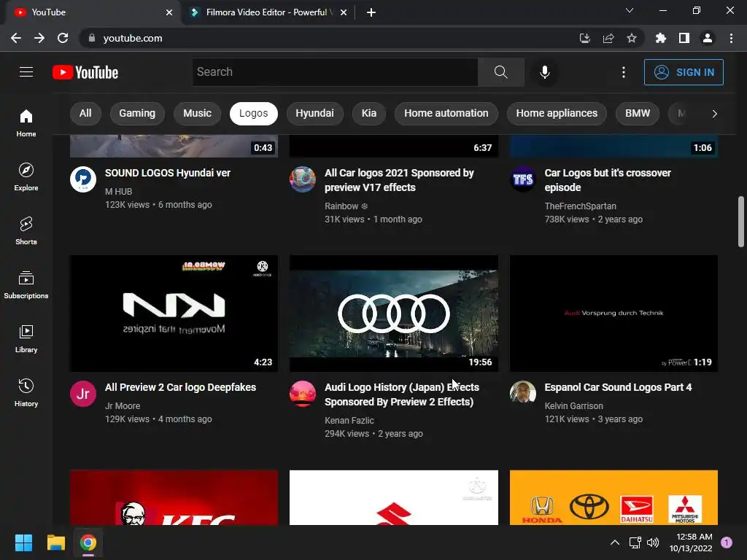Screen dimensions: 747x560
Task: Open Explore in sidebar
Action: (x=26, y=176)
